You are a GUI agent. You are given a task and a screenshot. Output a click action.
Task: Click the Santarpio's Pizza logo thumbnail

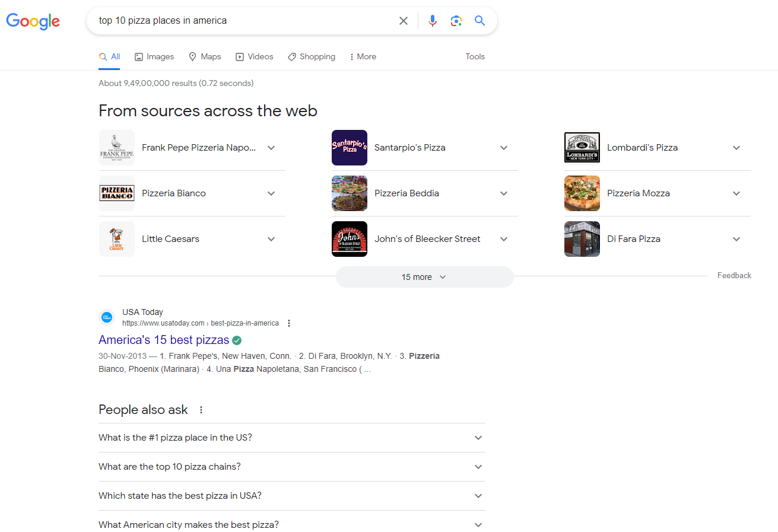350,148
